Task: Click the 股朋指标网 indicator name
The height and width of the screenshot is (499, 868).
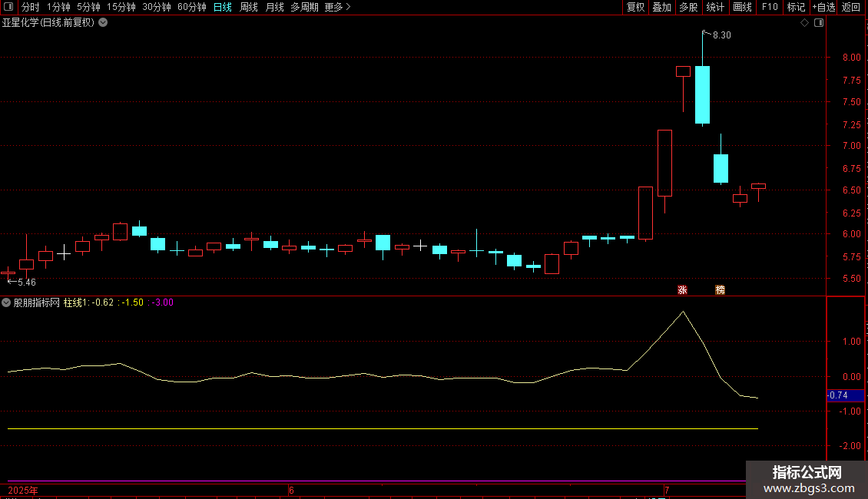Action: point(37,302)
